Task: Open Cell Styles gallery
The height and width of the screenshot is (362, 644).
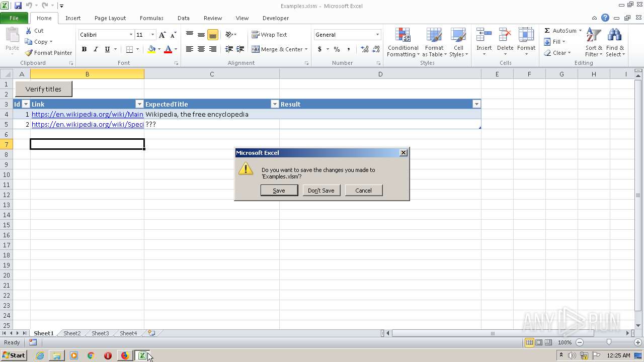Action: [x=458, y=42]
